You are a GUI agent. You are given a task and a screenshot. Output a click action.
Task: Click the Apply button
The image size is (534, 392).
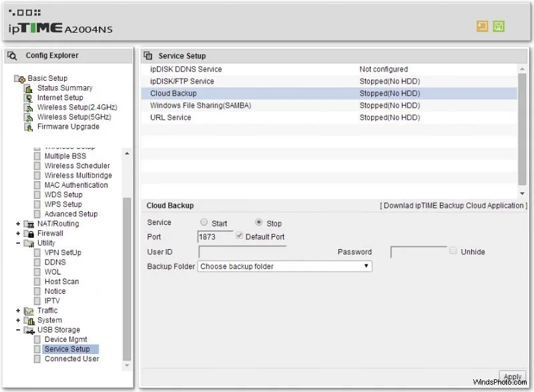[x=513, y=377]
